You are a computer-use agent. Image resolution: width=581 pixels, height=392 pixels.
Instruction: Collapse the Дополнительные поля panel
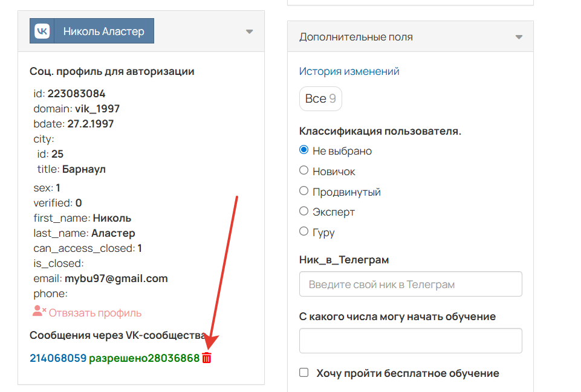point(518,36)
